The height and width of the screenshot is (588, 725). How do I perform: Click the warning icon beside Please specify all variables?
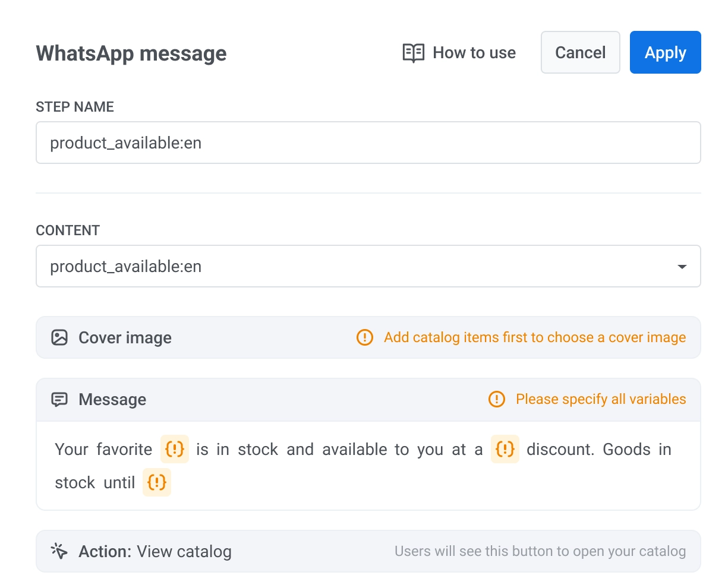(x=496, y=399)
